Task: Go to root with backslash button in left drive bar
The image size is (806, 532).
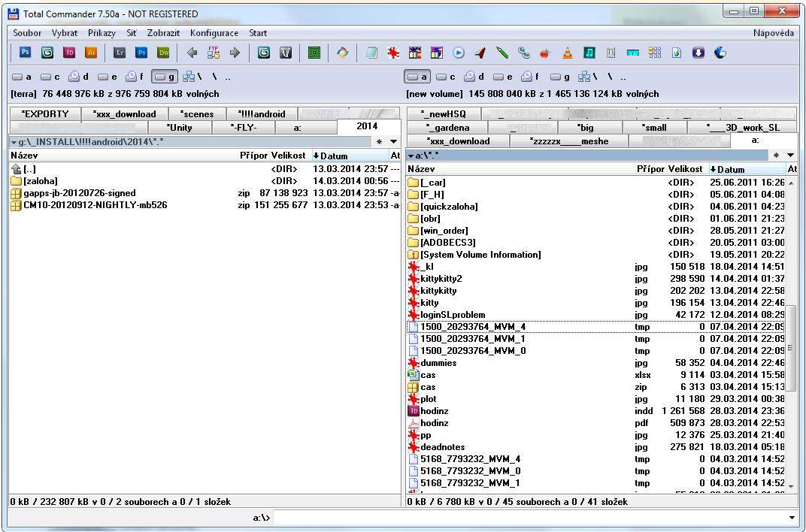Action: pyautogui.click(x=214, y=77)
